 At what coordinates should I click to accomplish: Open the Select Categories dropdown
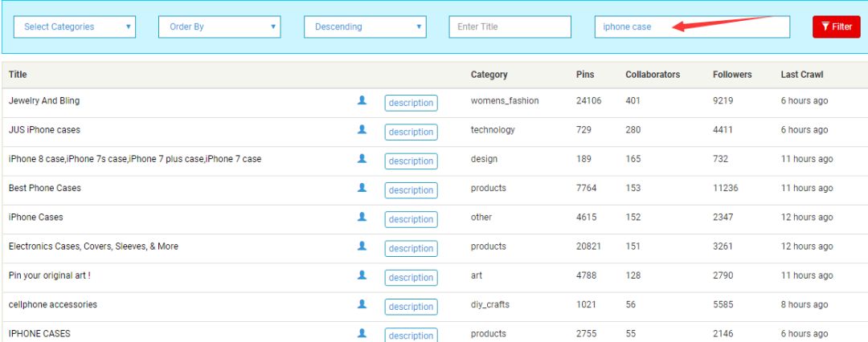[x=75, y=26]
